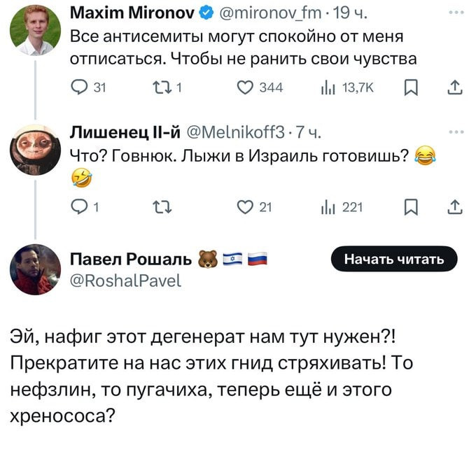Open more options on Mironov's tweet

point(456,12)
